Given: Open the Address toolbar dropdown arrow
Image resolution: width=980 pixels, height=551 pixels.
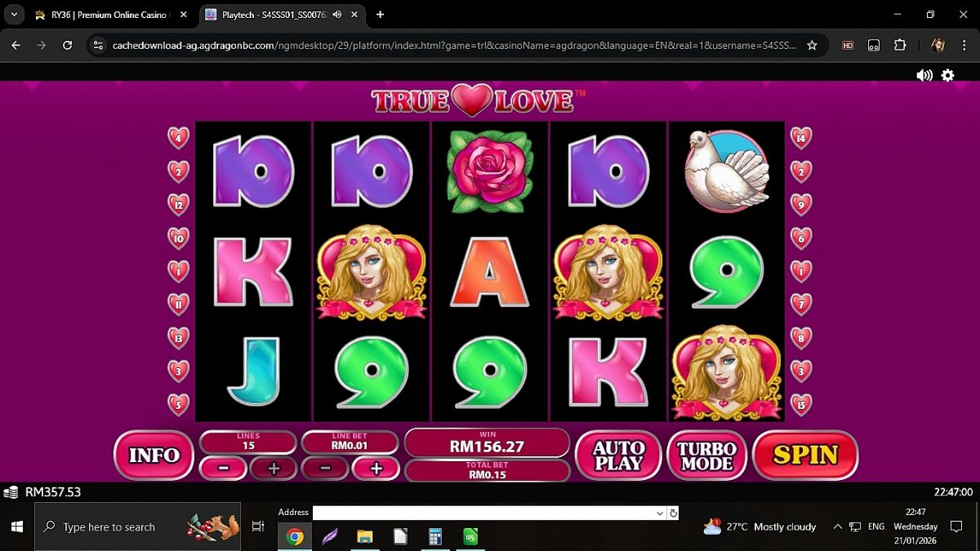Looking at the screenshot, I should click(660, 513).
